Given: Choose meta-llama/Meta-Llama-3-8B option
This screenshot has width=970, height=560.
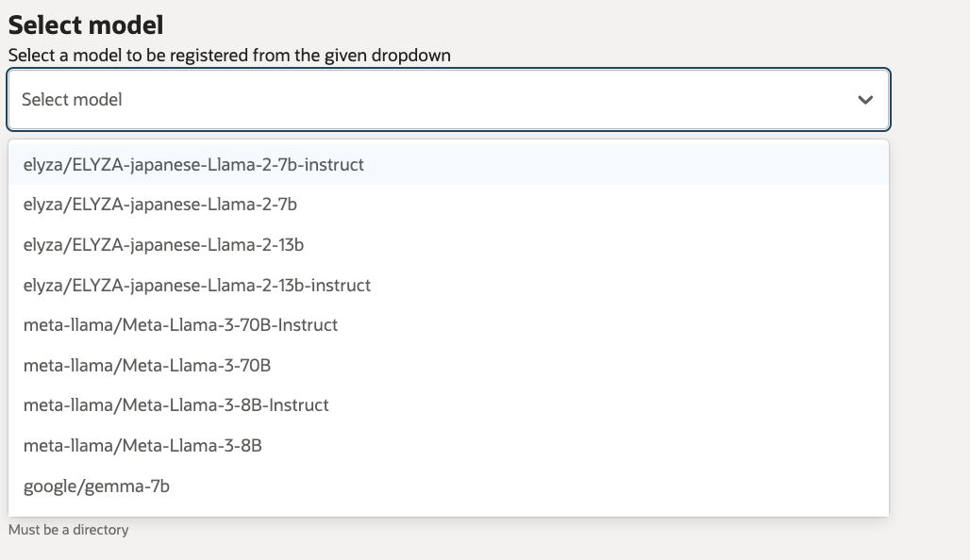Looking at the screenshot, I should [142, 445].
